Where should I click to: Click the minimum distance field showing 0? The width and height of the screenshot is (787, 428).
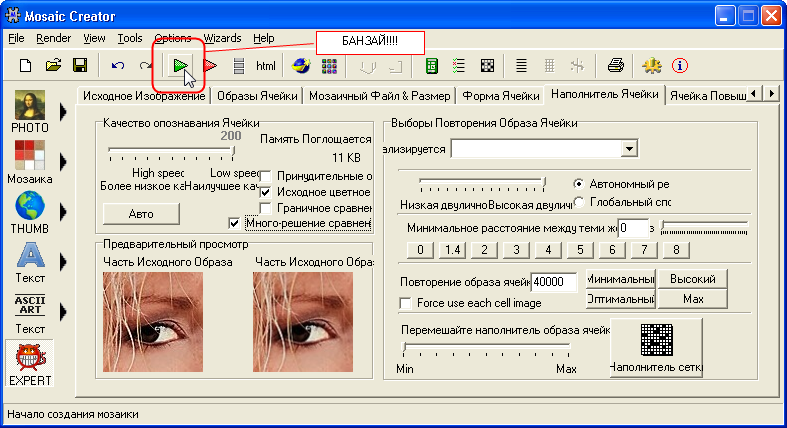tap(633, 228)
